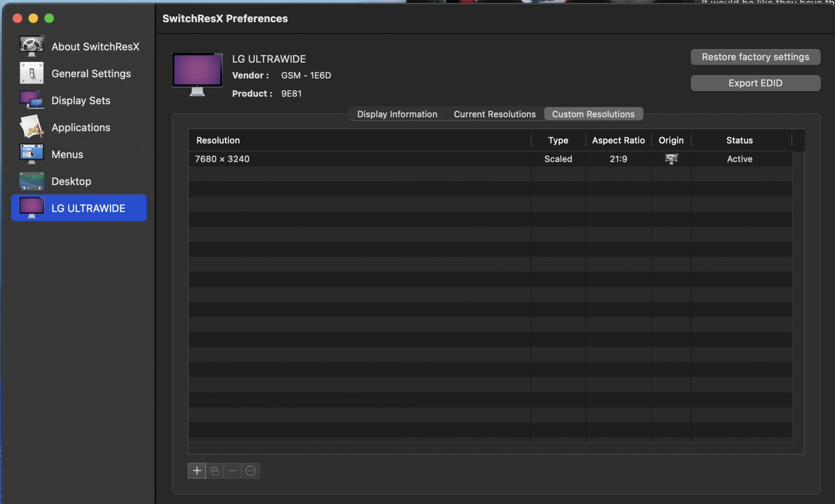Open the Menus sidebar icon
This screenshot has height=504, width=835.
[x=31, y=154]
